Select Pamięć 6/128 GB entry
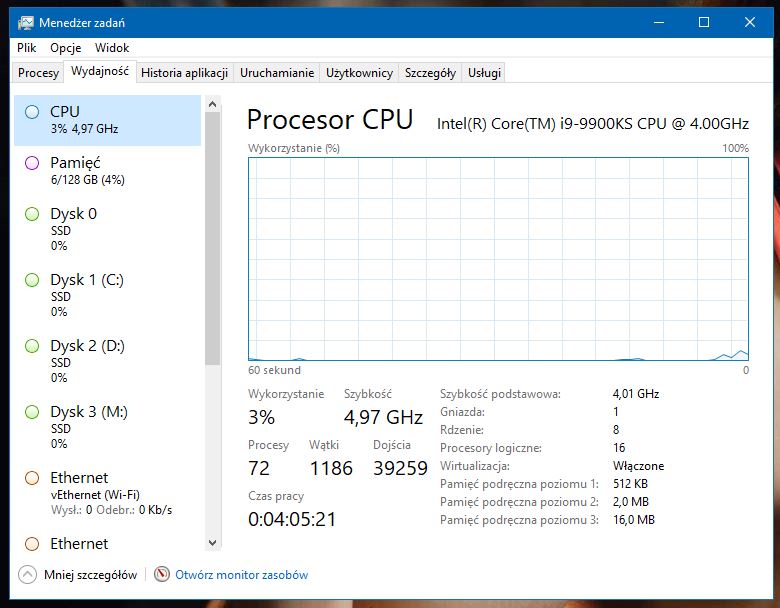780x608 pixels. [x=107, y=171]
